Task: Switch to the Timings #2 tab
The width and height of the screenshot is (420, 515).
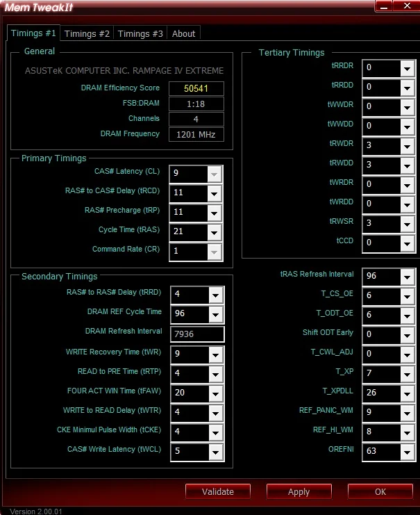Action: click(87, 33)
